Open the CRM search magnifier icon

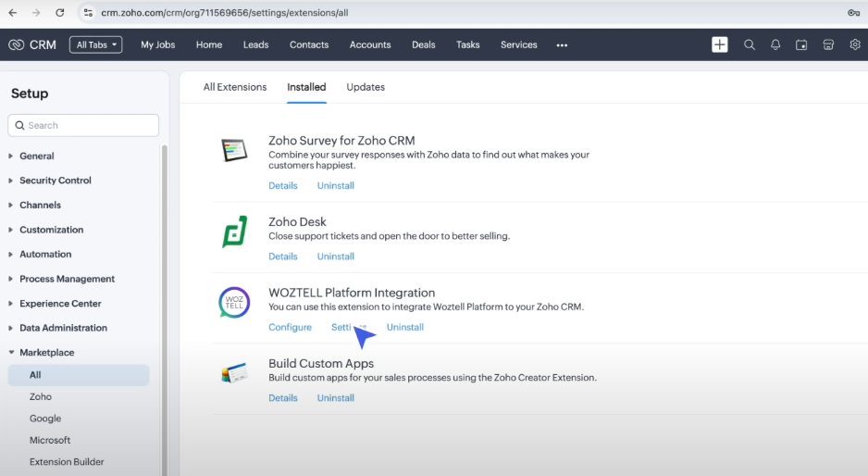749,44
